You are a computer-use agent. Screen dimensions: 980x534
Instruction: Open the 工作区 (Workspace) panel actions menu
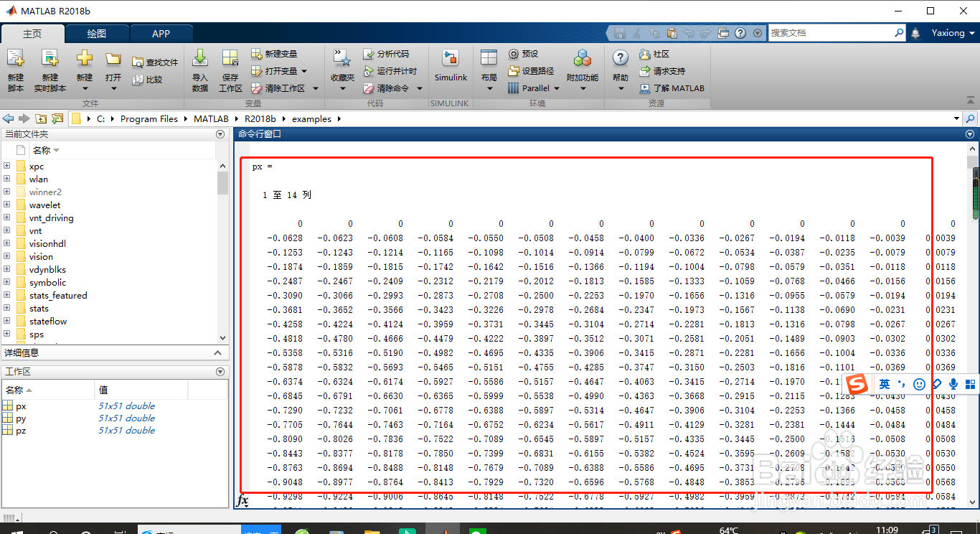coord(220,371)
